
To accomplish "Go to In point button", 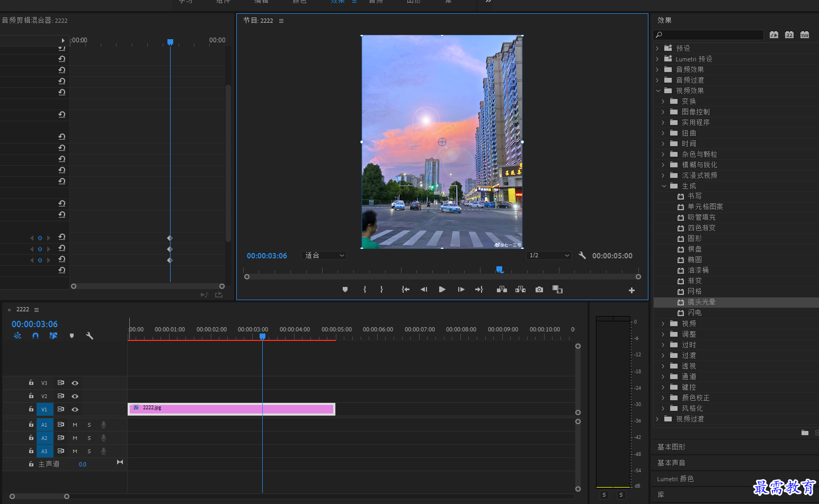I will pyautogui.click(x=405, y=290).
